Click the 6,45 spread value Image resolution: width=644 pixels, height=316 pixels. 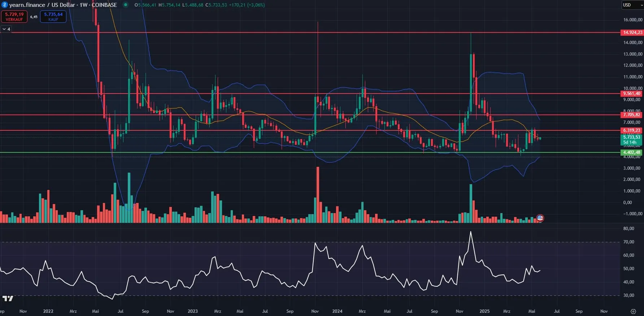point(34,17)
